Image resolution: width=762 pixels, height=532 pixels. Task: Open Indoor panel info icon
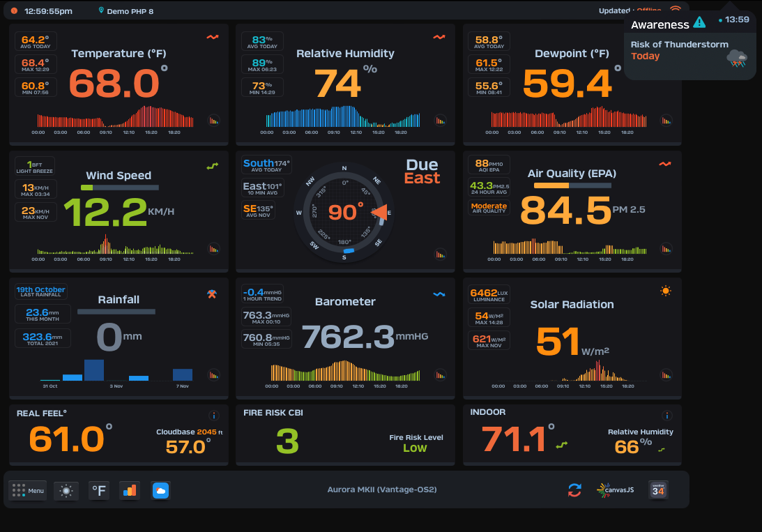(666, 416)
